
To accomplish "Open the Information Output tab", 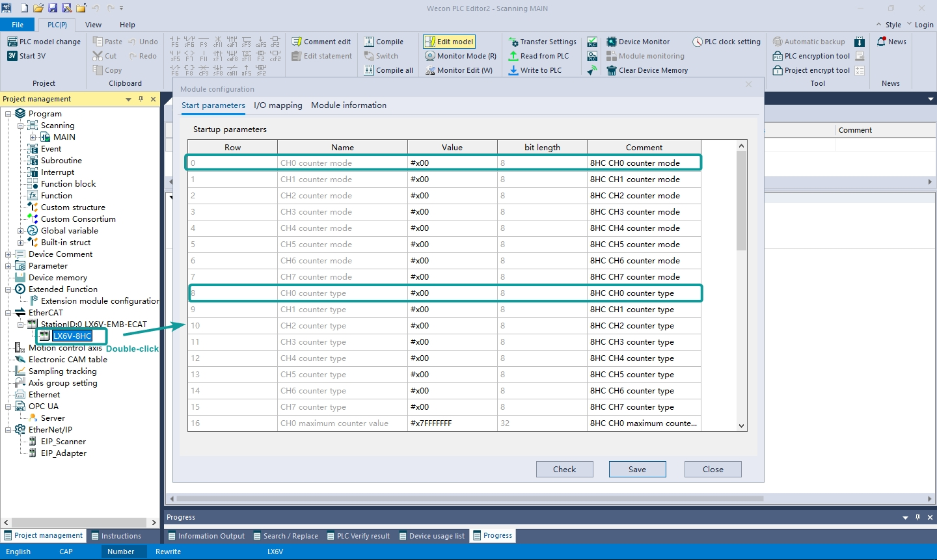I will point(206,536).
